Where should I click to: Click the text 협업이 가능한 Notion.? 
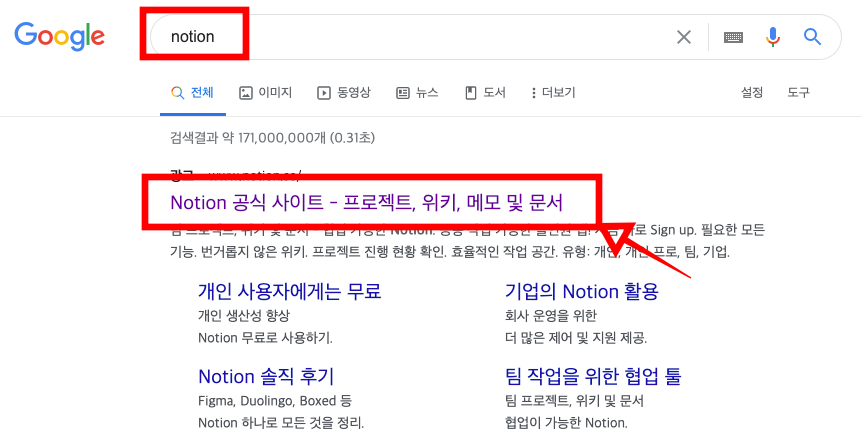click(566, 422)
